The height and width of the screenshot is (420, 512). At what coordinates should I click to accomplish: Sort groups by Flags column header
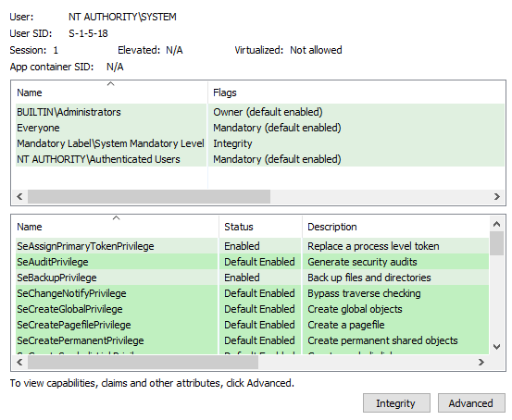356,93
